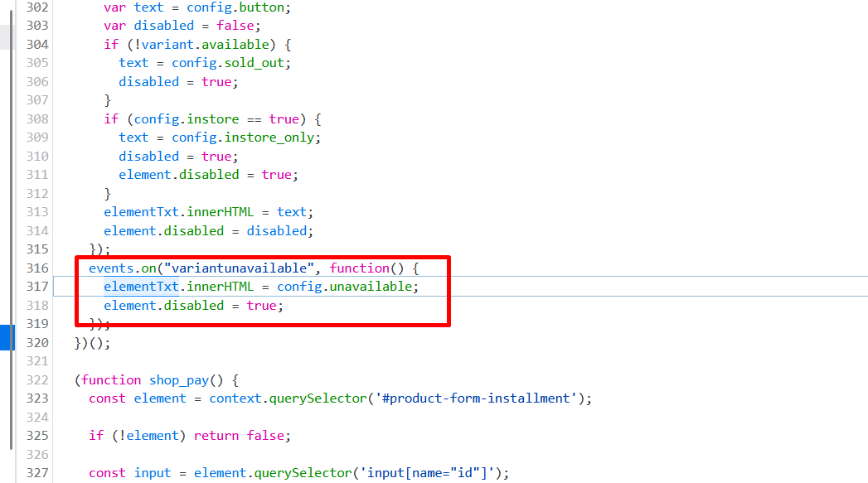
Task: Click "config.sold_out" on line 305
Action: click(x=228, y=63)
